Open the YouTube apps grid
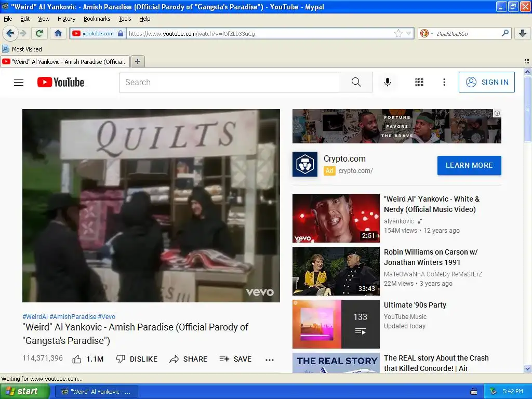 point(419,82)
